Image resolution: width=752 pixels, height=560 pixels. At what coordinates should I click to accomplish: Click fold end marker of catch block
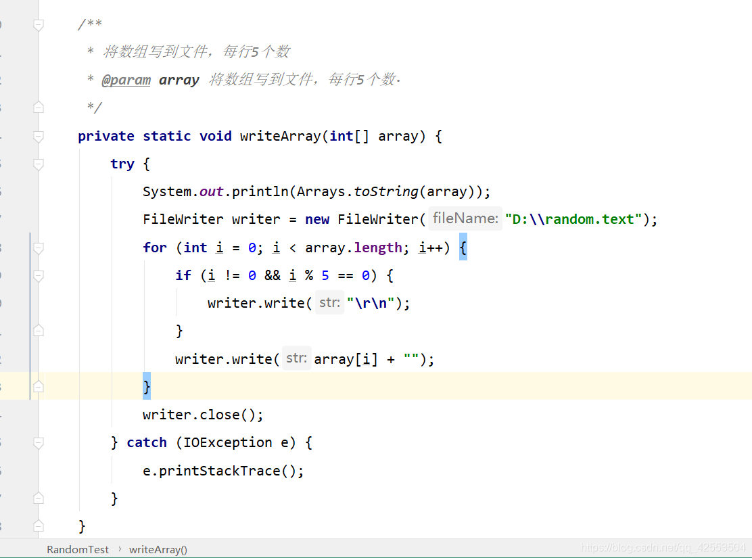click(x=39, y=498)
